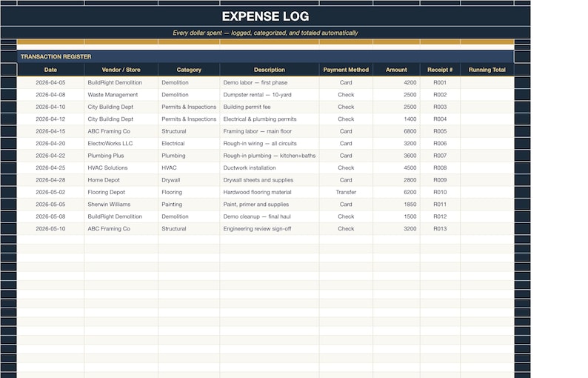Select the Description column header
Image resolution: width=588 pixels, height=378 pixels.
pyautogui.click(x=270, y=70)
